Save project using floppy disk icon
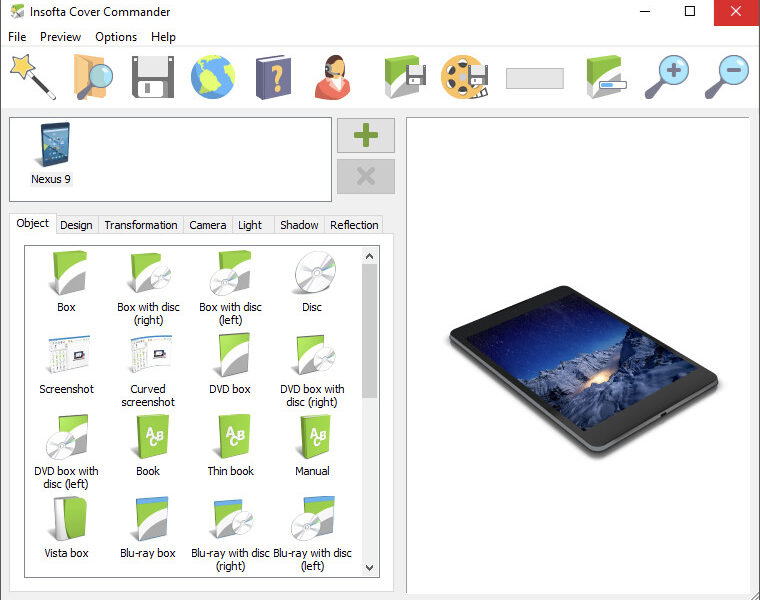 (153, 77)
